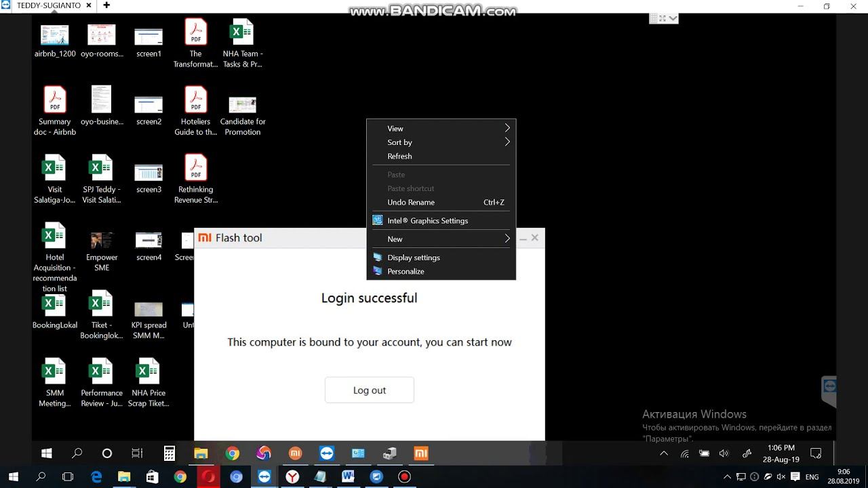Open the oyo-busine... document icon
This screenshot has width=868, height=488.
coord(102,106)
